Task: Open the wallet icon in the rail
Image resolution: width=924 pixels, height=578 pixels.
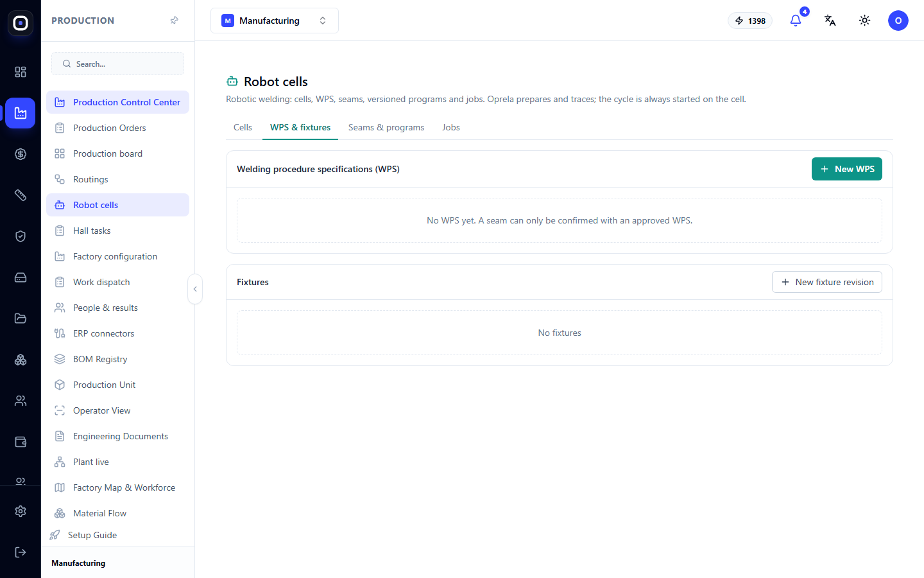Action: [x=21, y=442]
